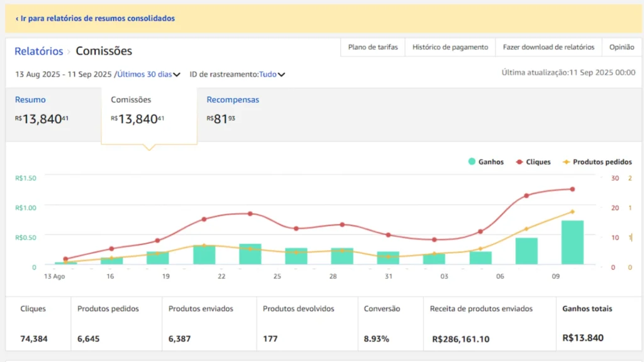
Task: Toggle the Produtos pedidos legend series
Action: 597,162
